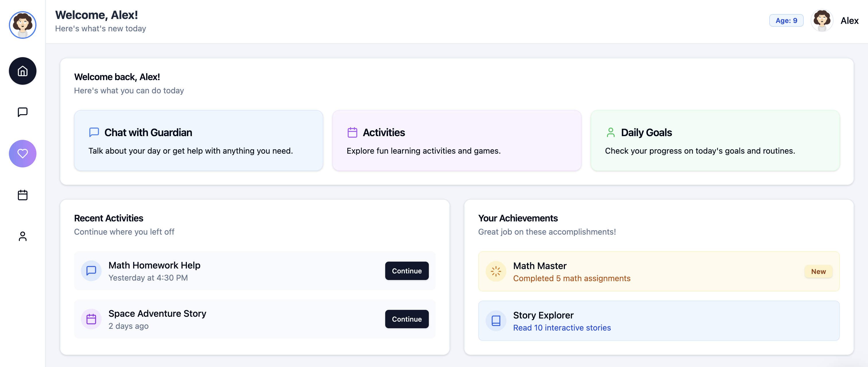868x367 pixels.
Task: Click the New badge on Math Master
Action: (x=818, y=271)
